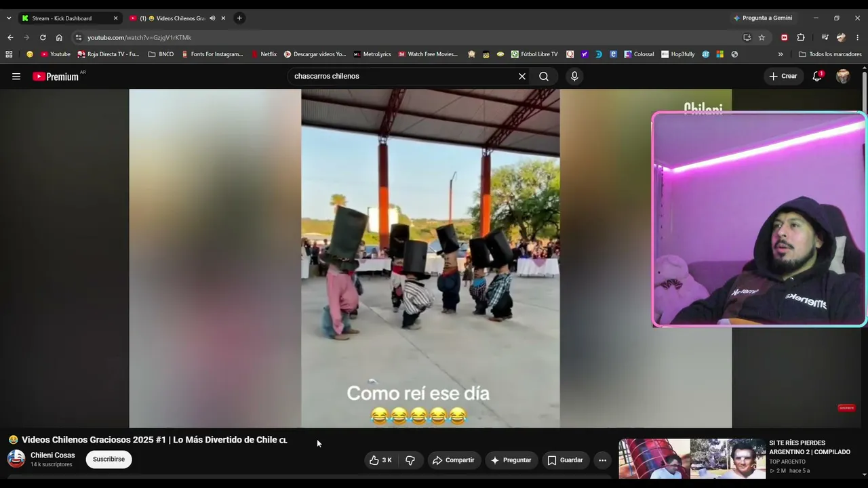This screenshot has height=488, width=868.
Task: Click the browser address bar URL
Action: click(139, 37)
